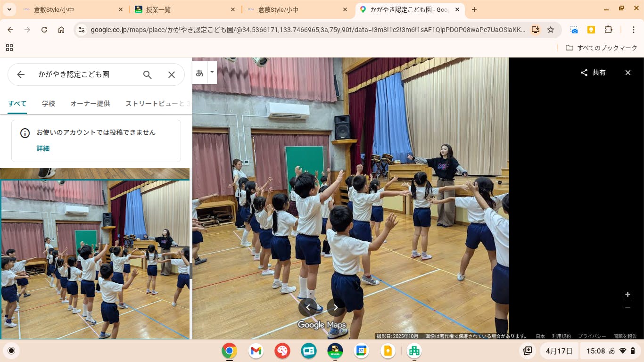Go back using search box arrow
This screenshot has height=362, width=644.
click(21, 74)
